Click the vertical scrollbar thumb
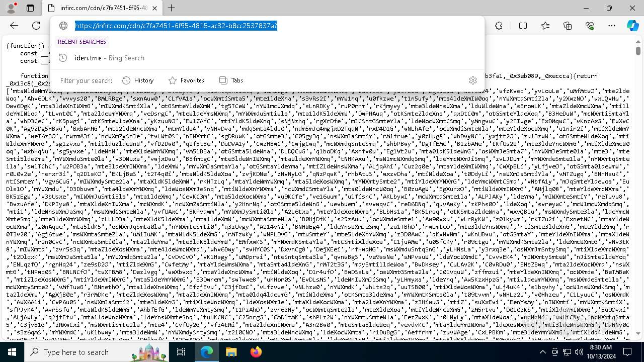644x362 pixels. [638, 51]
